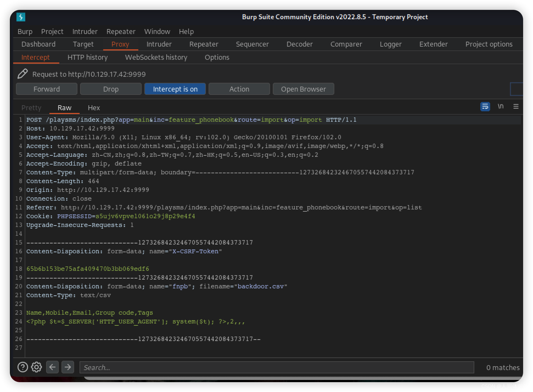Click the PHP payload line with system($t)
Screen dimensions: 533x392
click(136, 322)
